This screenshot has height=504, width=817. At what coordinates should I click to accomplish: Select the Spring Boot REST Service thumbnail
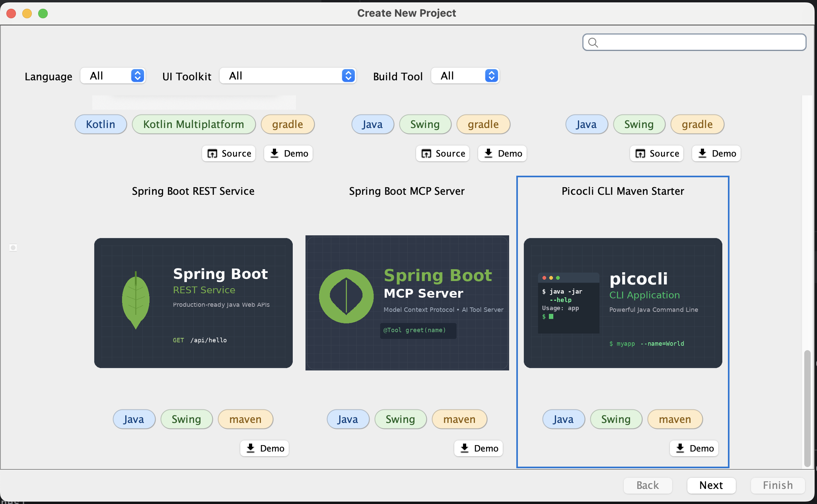(193, 303)
